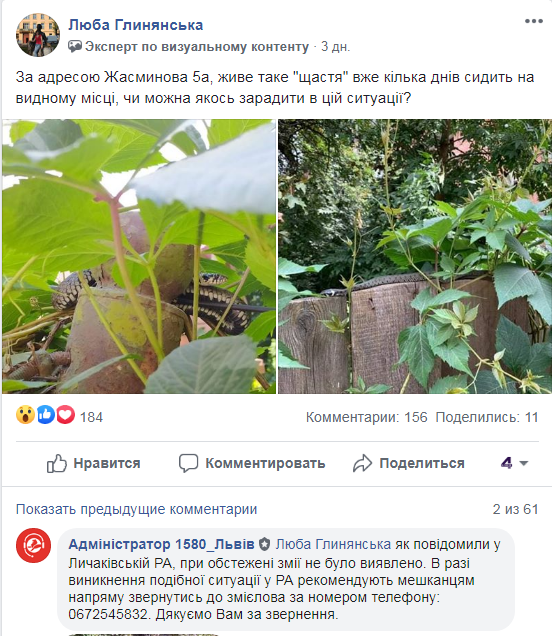552x636 pixels.
Task: Click Комментировать to write a comment
Action: coord(252,463)
